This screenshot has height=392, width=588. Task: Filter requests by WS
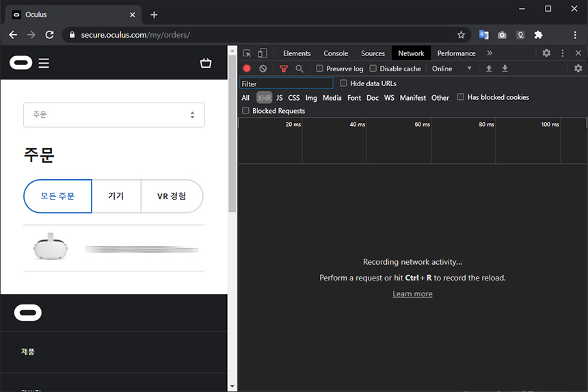coord(389,98)
